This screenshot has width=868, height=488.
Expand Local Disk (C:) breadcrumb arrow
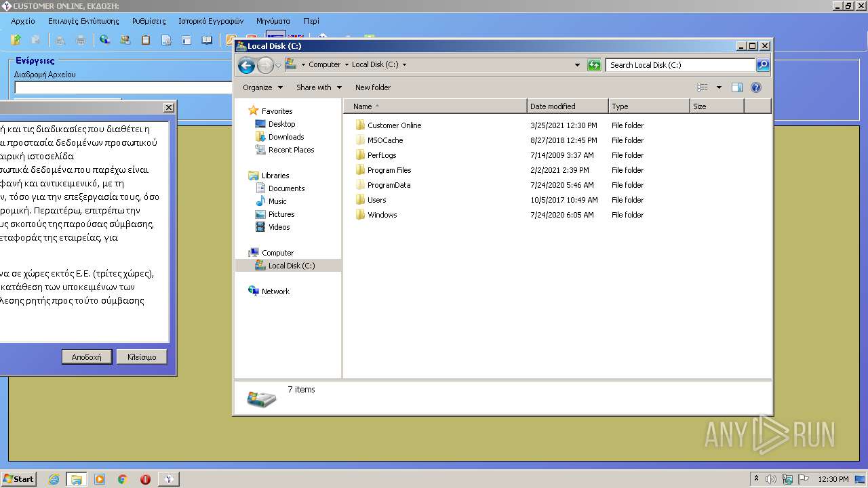[405, 65]
